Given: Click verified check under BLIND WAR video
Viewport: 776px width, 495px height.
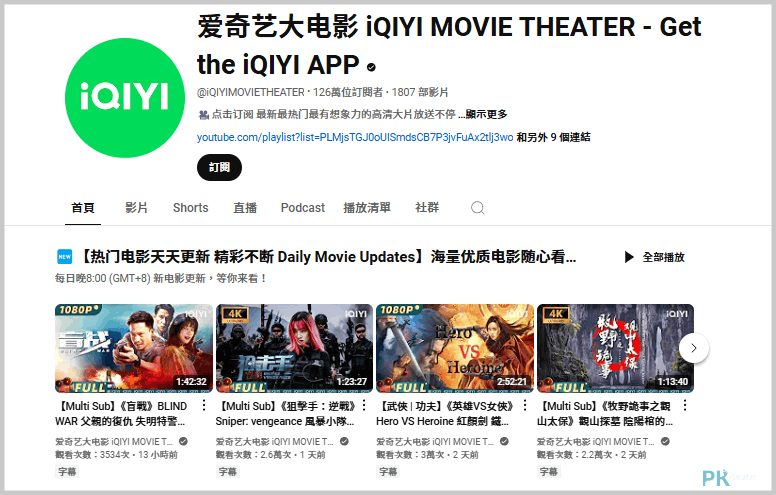Looking at the screenshot, I should (183, 441).
